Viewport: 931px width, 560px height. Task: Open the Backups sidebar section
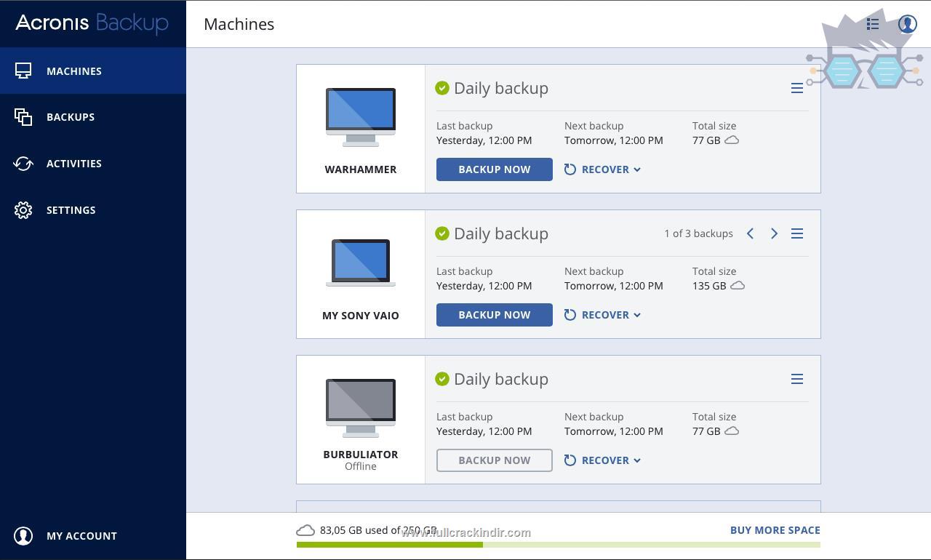(93, 117)
